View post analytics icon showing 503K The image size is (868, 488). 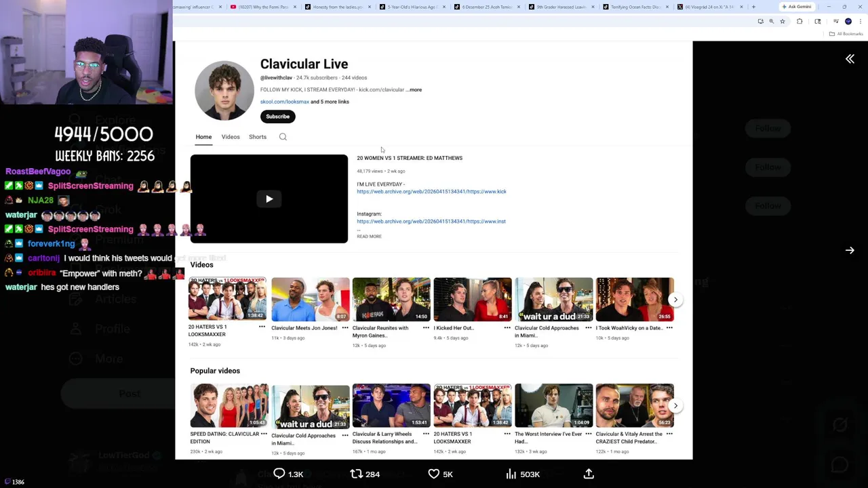tap(511, 474)
